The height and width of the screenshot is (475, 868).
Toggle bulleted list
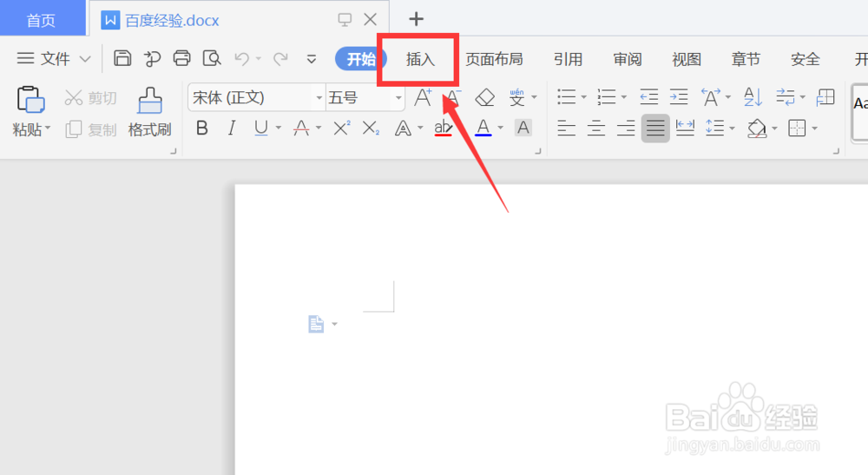(566, 97)
